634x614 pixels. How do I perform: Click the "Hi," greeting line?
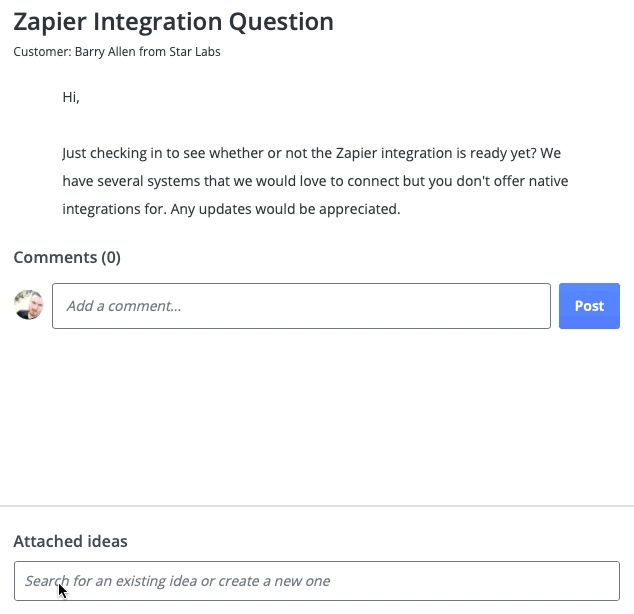tap(71, 97)
